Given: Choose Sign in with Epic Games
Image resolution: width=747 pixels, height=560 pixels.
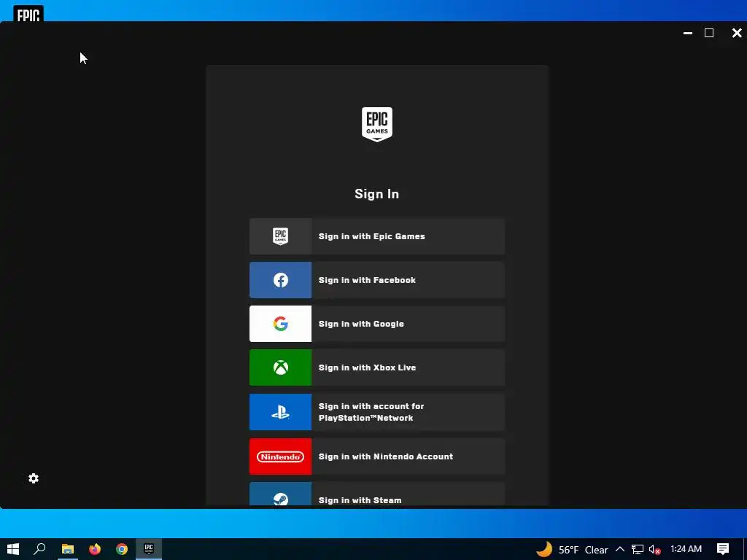Looking at the screenshot, I should pyautogui.click(x=377, y=236).
